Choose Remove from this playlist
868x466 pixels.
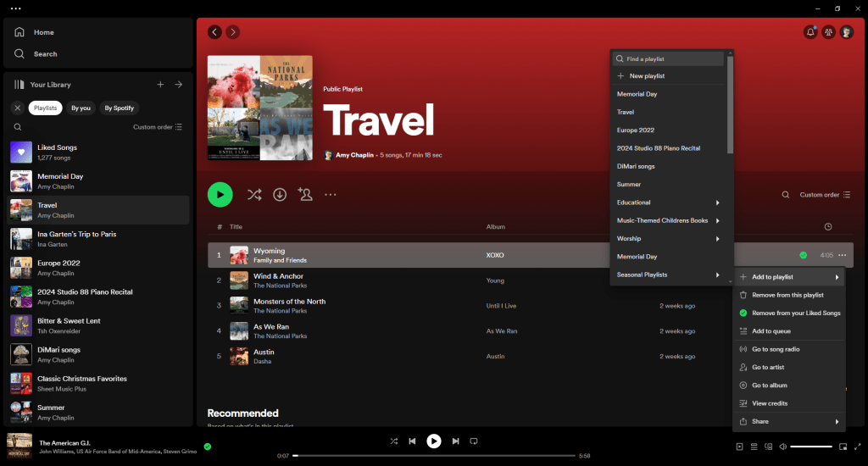[789, 295]
